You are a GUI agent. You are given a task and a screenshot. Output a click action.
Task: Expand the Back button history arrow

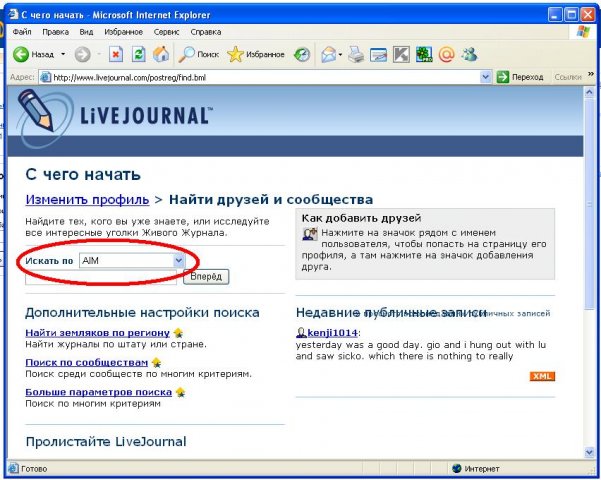[x=63, y=54]
